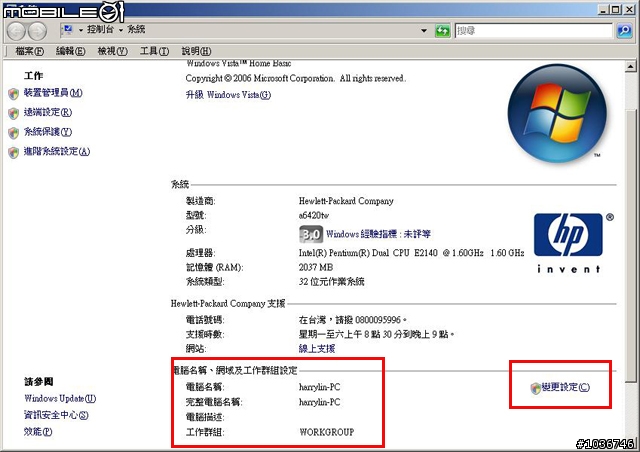The width and height of the screenshot is (640, 452).
Task: Click shield icon next to 變更設定
Action: pos(536,388)
